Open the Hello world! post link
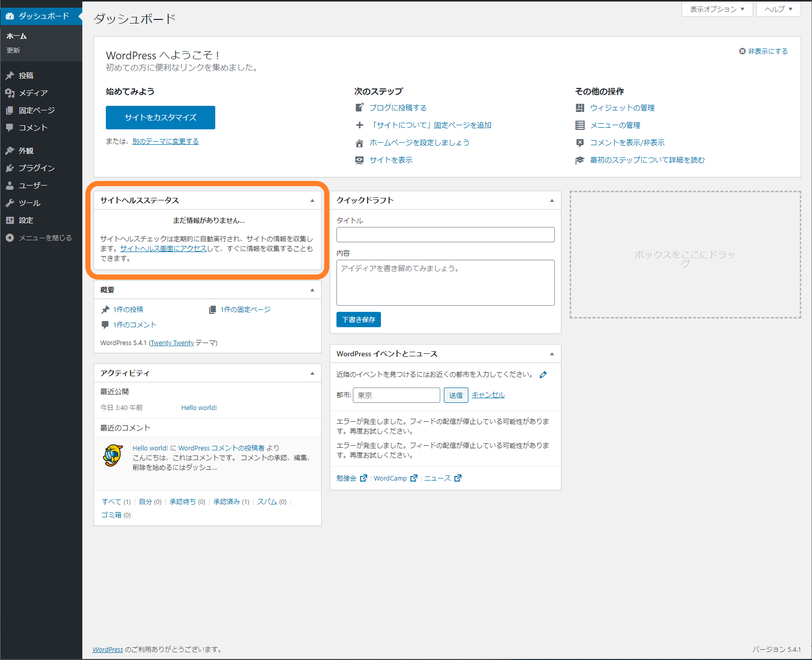 click(199, 408)
